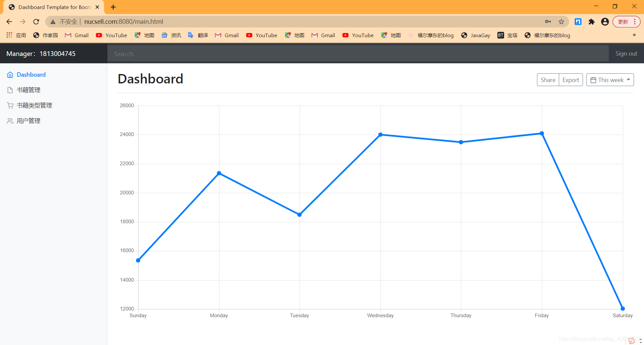Open the second YouTube bookmark
This screenshot has height=345, width=644.
[x=262, y=35]
